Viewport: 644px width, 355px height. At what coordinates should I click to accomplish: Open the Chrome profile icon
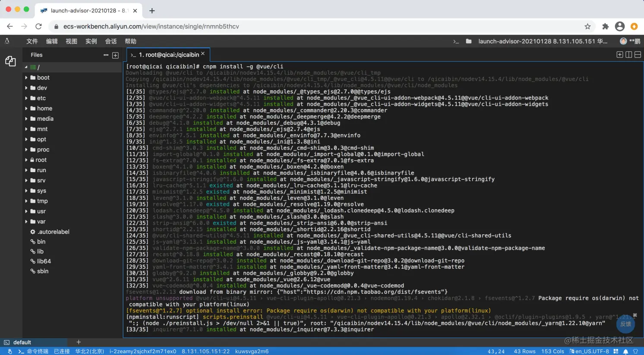[620, 26]
